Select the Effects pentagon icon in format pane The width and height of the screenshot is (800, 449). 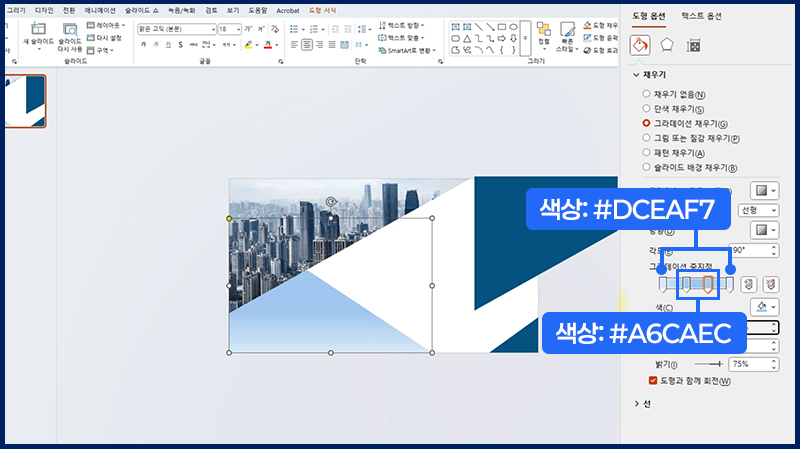[667, 45]
